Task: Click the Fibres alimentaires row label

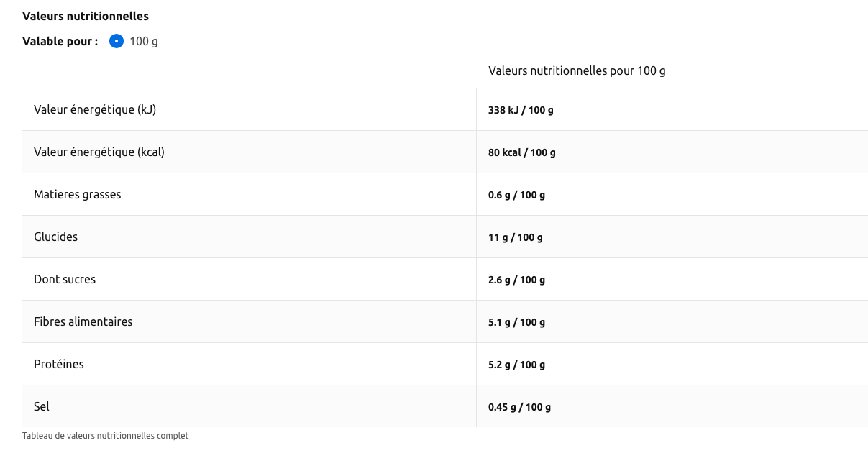Action: 83,321
